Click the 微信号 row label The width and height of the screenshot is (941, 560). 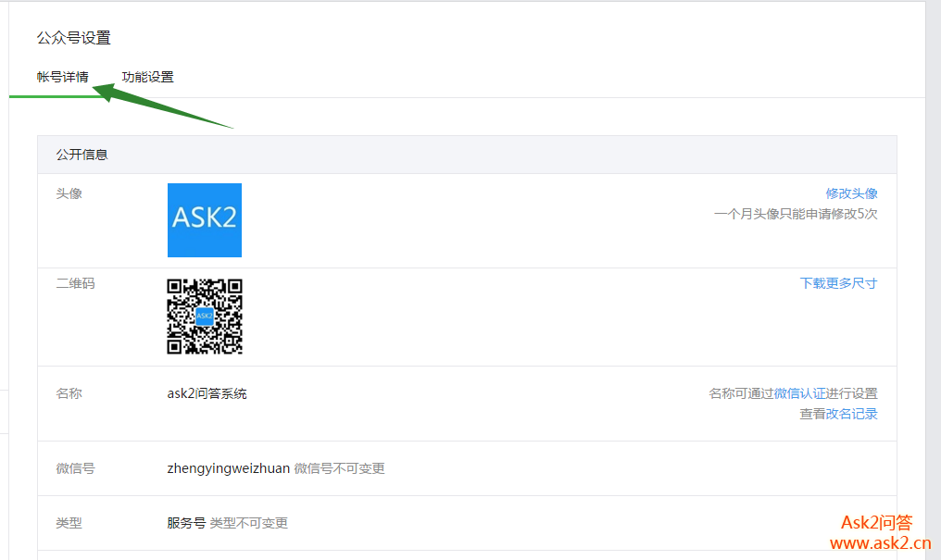click(75, 468)
